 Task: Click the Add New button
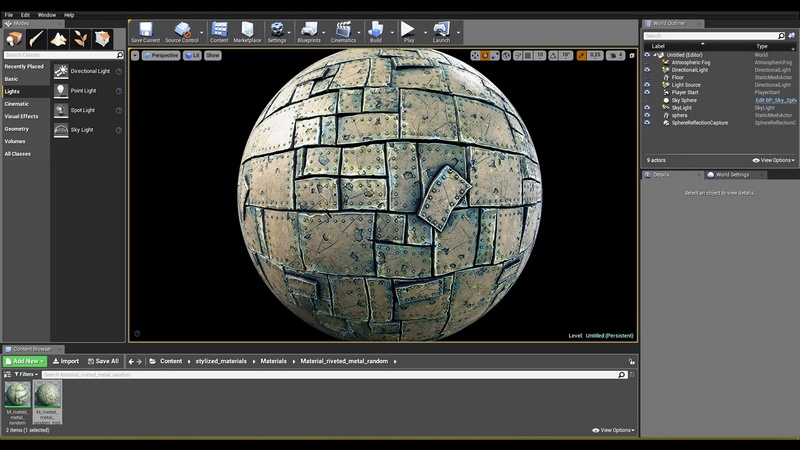click(x=24, y=361)
